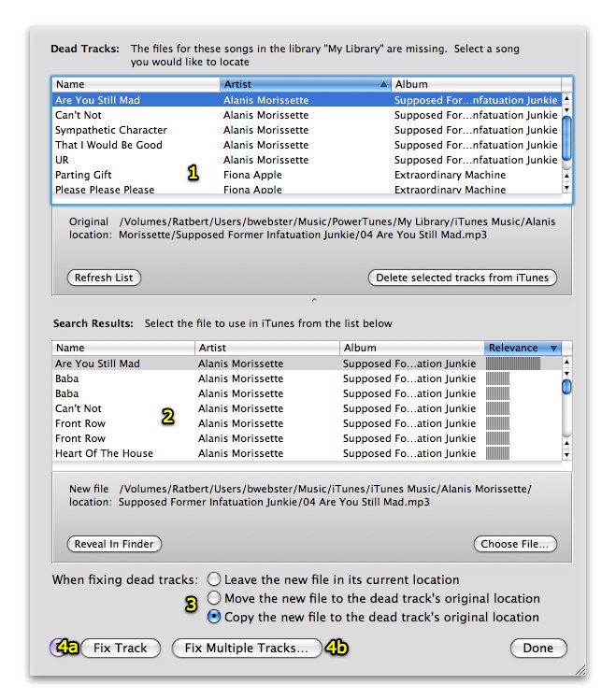616x699 pixels.
Task: Click the window resize grip corner
Action: click(x=580, y=670)
